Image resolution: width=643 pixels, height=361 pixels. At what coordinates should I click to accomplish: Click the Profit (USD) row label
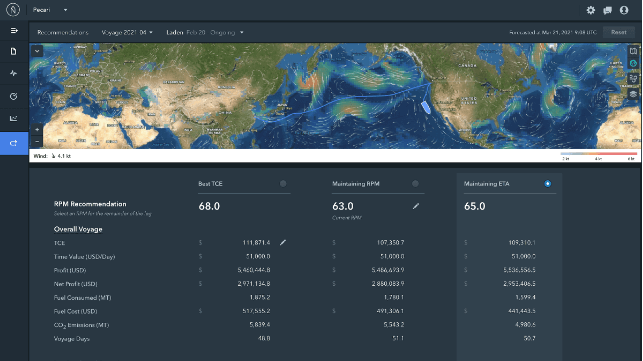(70, 270)
